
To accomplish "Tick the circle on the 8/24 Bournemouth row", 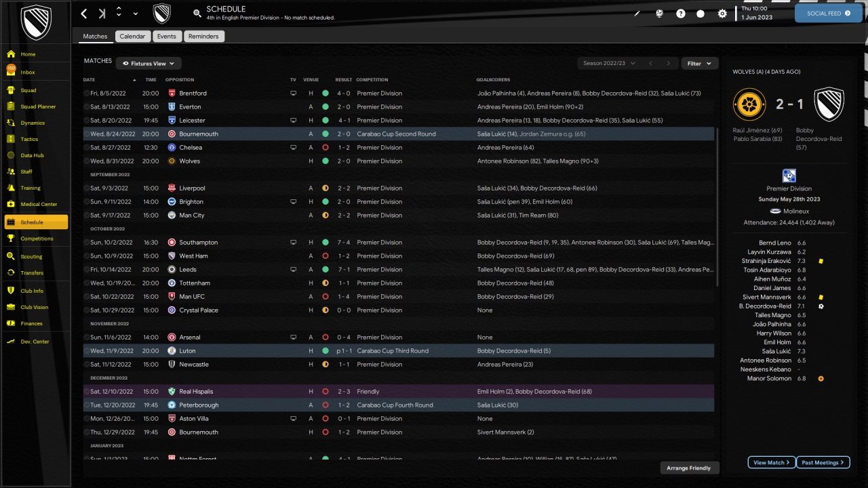I will (87, 134).
